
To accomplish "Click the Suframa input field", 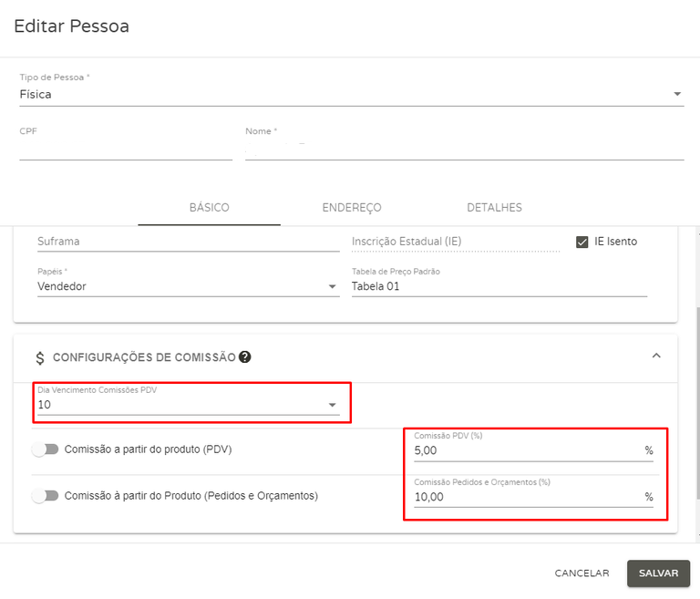I will pos(189,242).
